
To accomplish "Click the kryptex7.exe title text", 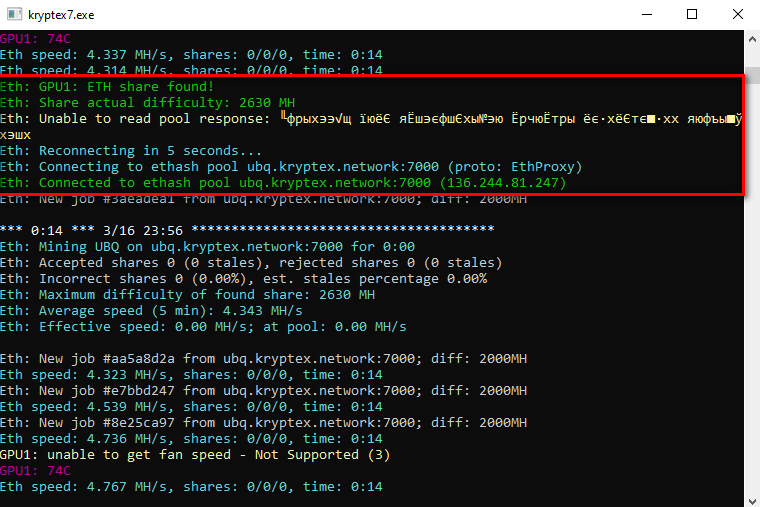I will [x=61, y=15].
